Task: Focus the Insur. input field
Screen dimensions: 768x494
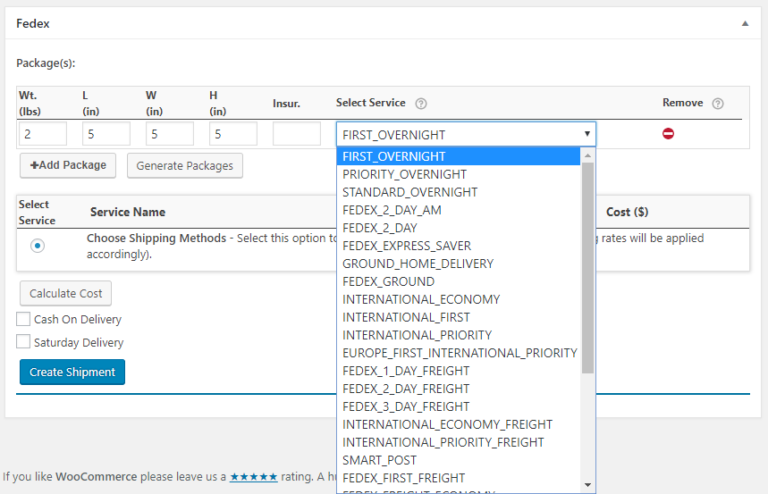Action: pyautogui.click(x=297, y=134)
